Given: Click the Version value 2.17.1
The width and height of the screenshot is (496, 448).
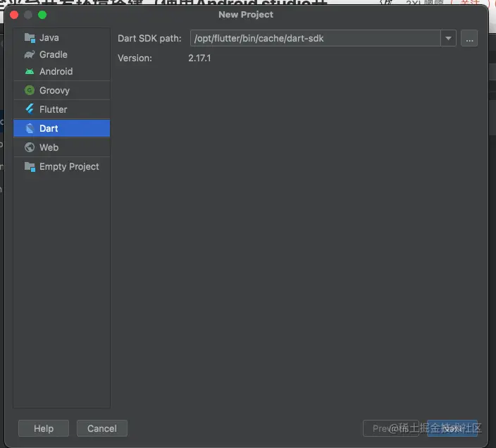Looking at the screenshot, I should (199, 58).
